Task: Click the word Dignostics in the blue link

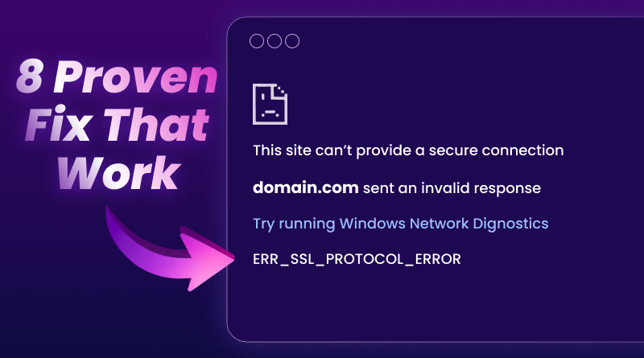Action: click(510, 224)
